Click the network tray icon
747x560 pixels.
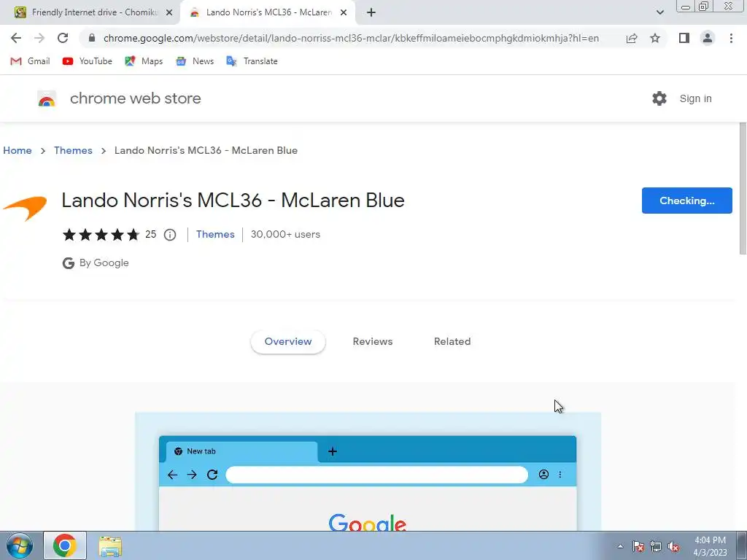pos(656,546)
